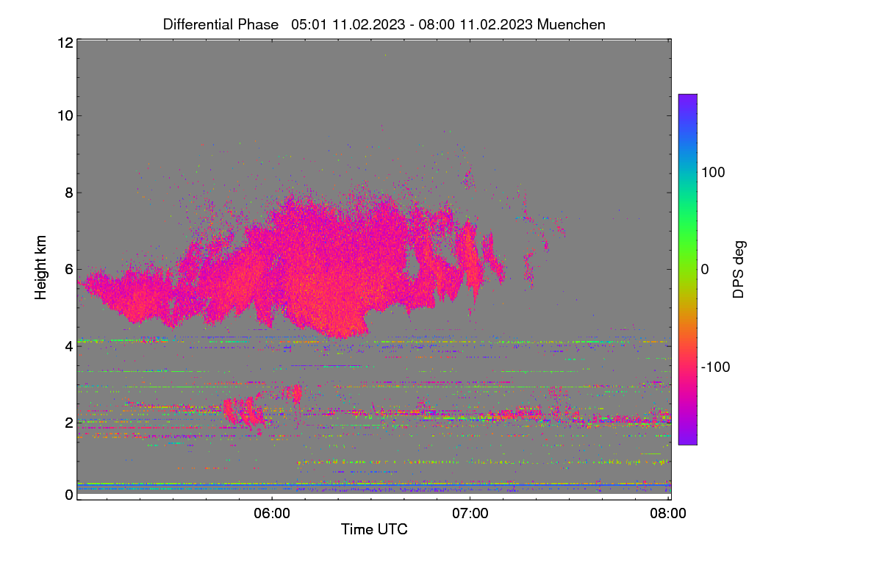Click the height tick label 8
Image resolution: width=882 pixels, height=588 pixels.
pyautogui.click(x=69, y=193)
